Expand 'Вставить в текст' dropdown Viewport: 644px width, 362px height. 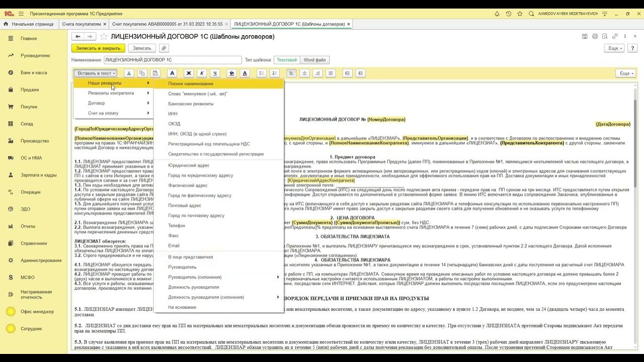coord(96,73)
